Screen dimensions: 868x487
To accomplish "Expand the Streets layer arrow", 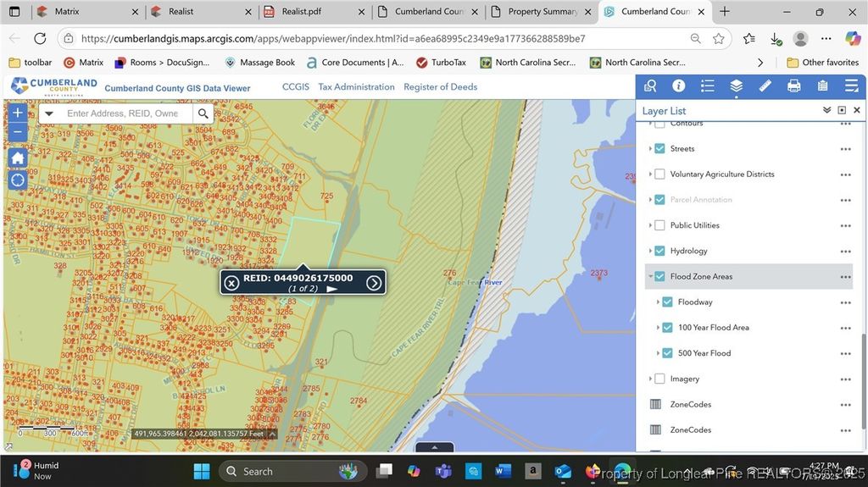I will click(650, 149).
